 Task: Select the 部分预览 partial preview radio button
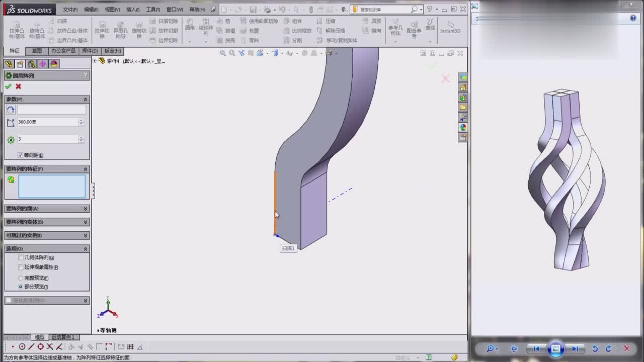coord(21,287)
